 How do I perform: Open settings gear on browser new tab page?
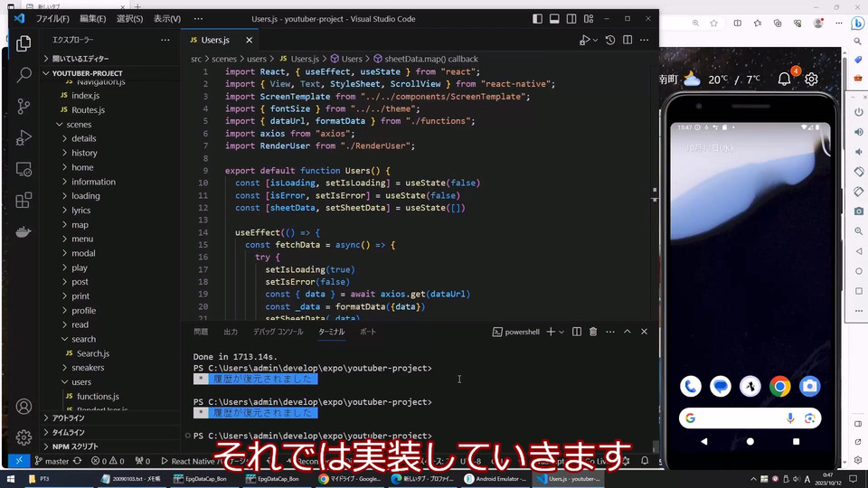[812, 80]
